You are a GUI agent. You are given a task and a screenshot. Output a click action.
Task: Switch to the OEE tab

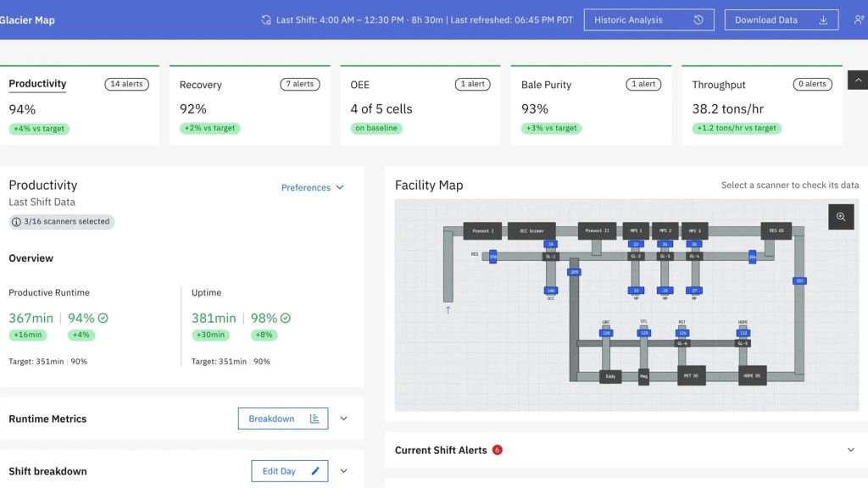point(359,85)
